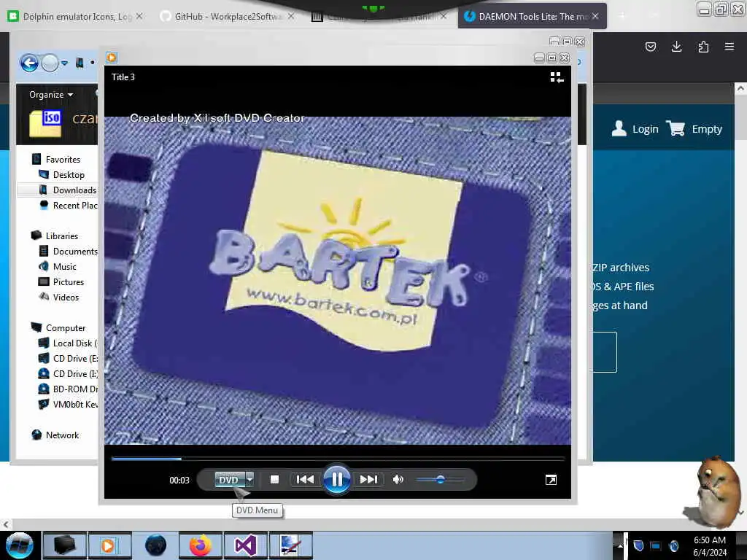Open the Organize menu in Explorer
This screenshot has width=747, height=560.
pyautogui.click(x=51, y=94)
